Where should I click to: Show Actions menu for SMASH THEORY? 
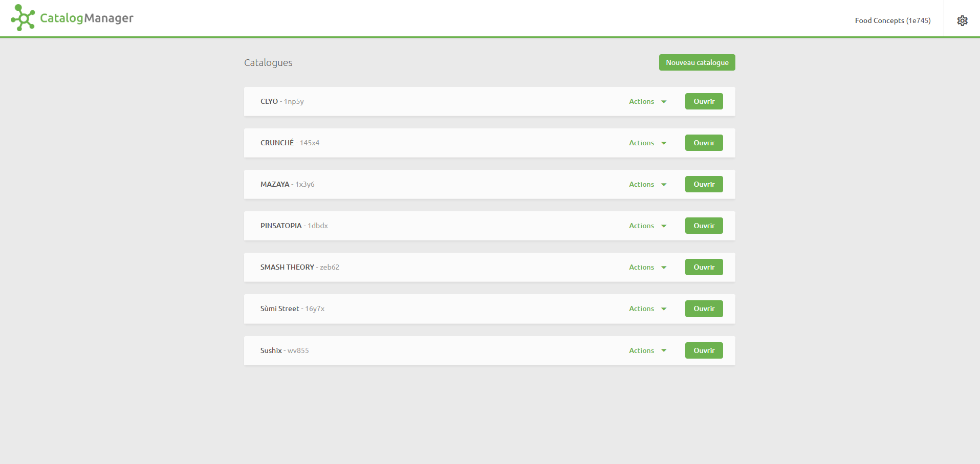click(647, 267)
